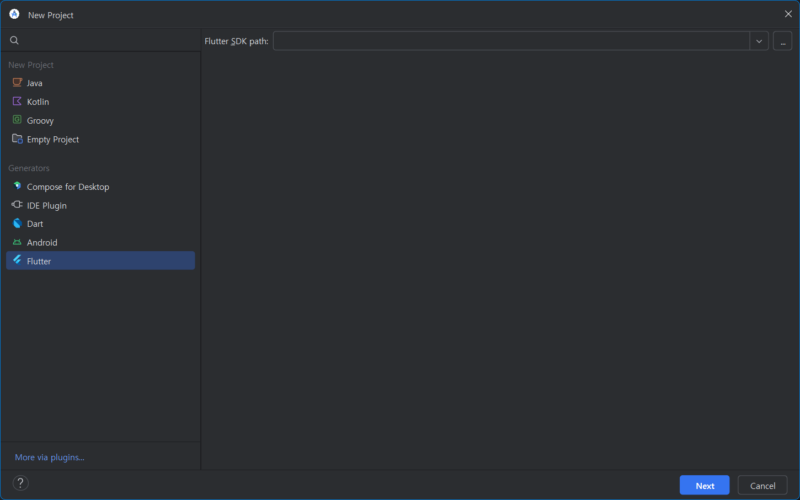The width and height of the screenshot is (800, 500).
Task: Click the Java coffee cup icon
Action: [17, 83]
